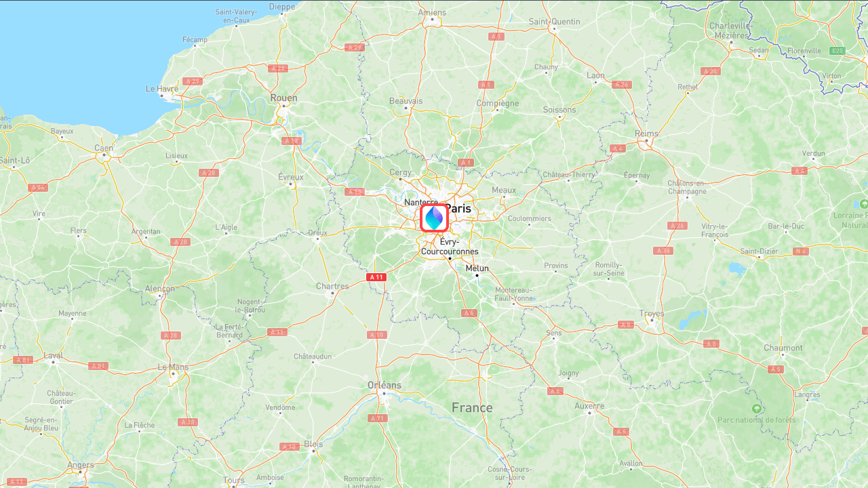Select the Reims city label
The height and width of the screenshot is (488, 868).
pos(647,134)
